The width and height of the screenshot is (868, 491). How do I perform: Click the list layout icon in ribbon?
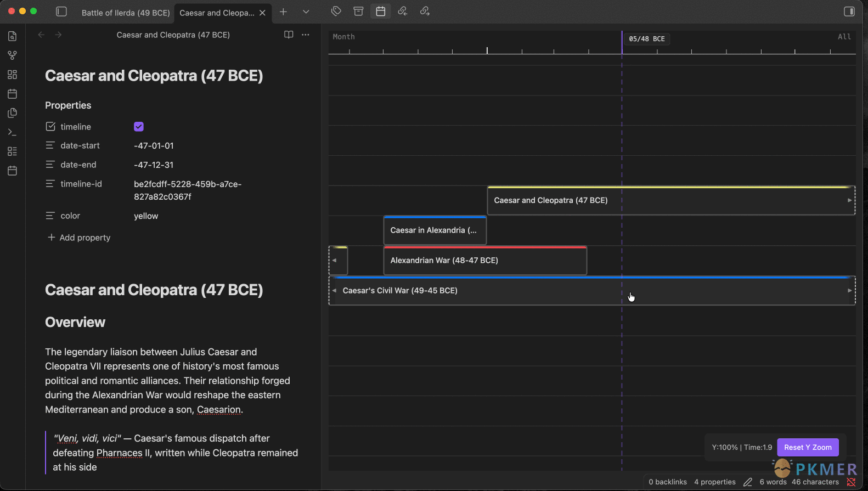(12, 151)
